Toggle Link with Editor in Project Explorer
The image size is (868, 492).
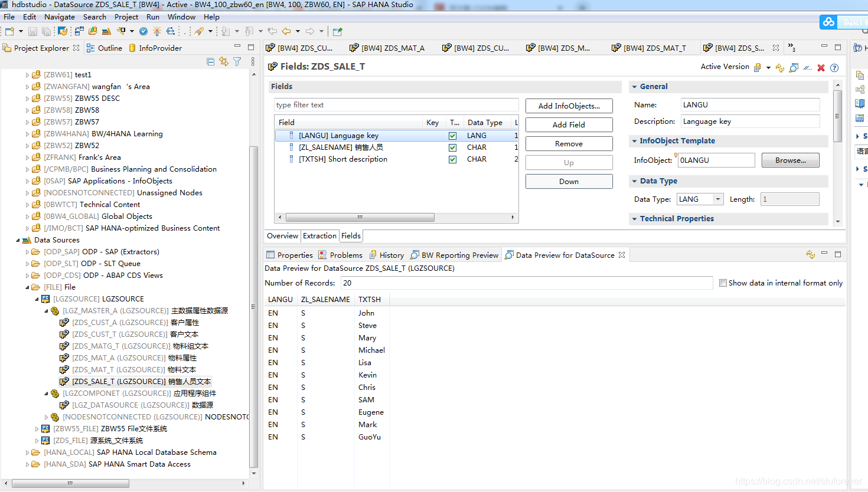pyautogui.click(x=224, y=61)
